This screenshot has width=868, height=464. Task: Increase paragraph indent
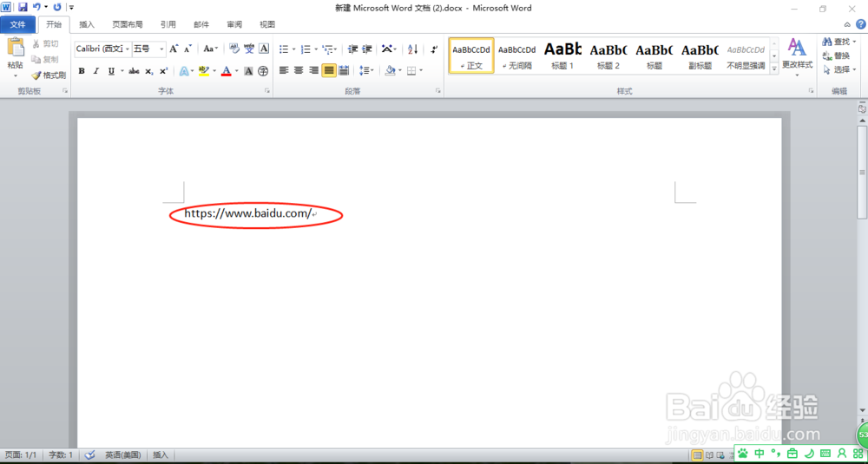(366, 49)
